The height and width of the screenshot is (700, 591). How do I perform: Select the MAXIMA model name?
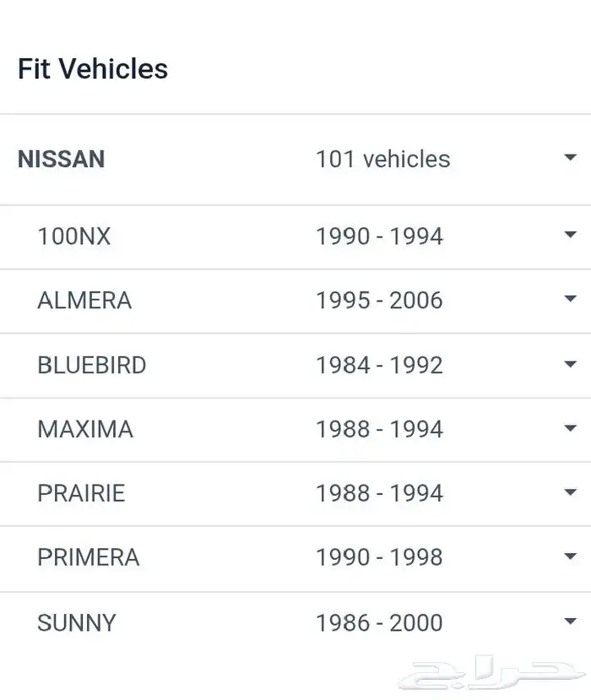pos(85,429)
